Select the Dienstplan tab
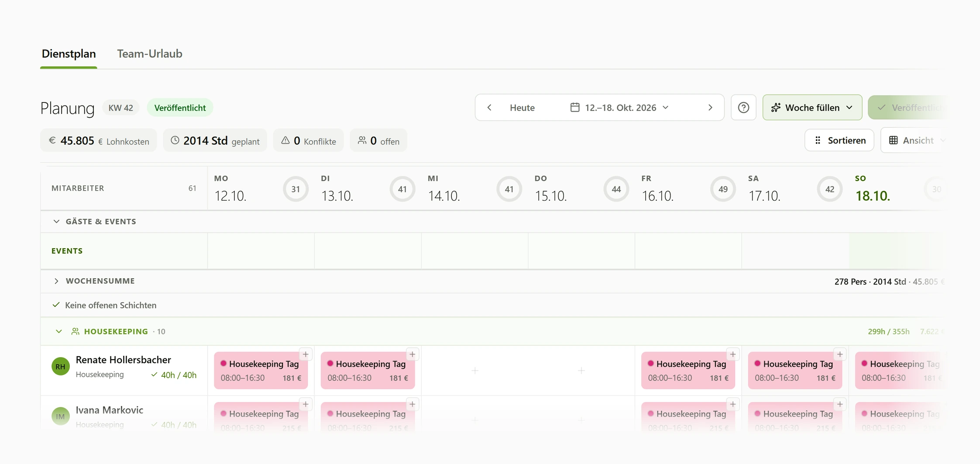Screen dimensions: 980x464 tap(69, 54)
